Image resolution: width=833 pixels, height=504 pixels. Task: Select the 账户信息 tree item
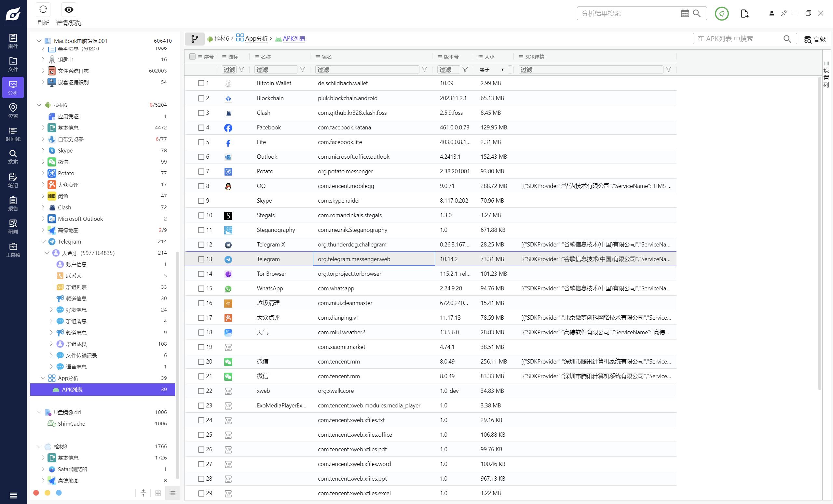(76, 264)
